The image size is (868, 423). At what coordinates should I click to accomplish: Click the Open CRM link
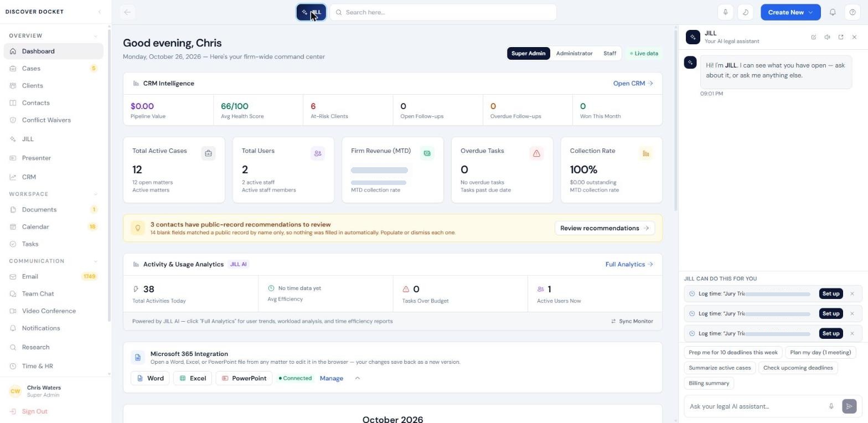point(633,84)
